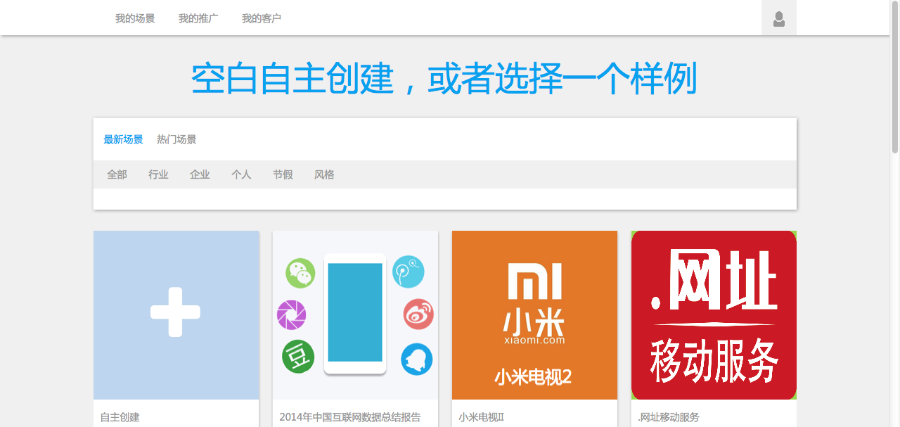Click the page's vertical scrollbar thumb

(x=895, y=77)
